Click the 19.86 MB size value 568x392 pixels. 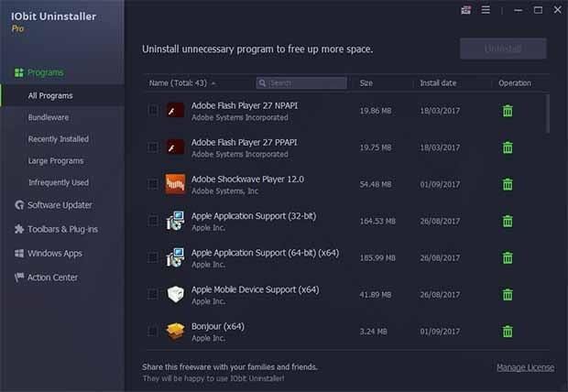click(376, 111)
